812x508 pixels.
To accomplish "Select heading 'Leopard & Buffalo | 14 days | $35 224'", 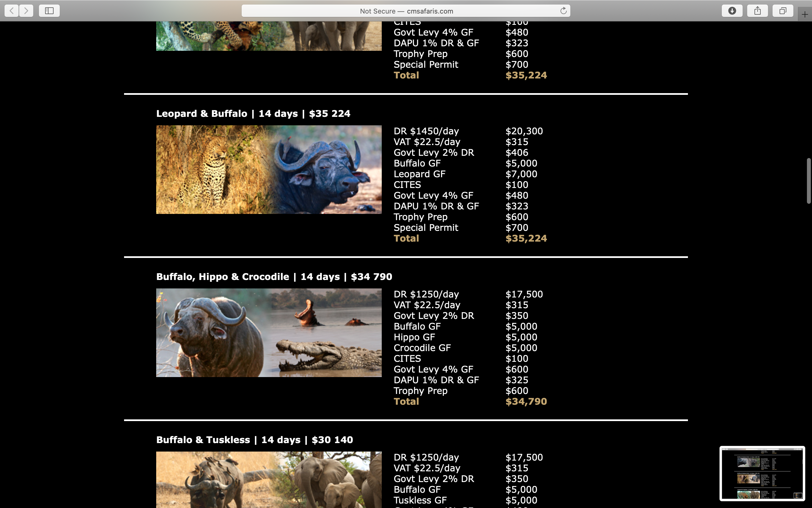I will (253, 113).
